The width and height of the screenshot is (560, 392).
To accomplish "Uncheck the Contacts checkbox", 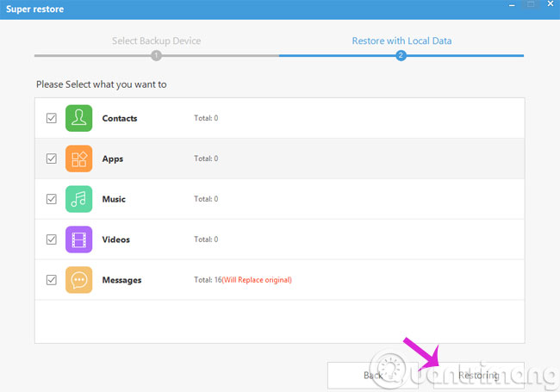I will pos(52,118).
